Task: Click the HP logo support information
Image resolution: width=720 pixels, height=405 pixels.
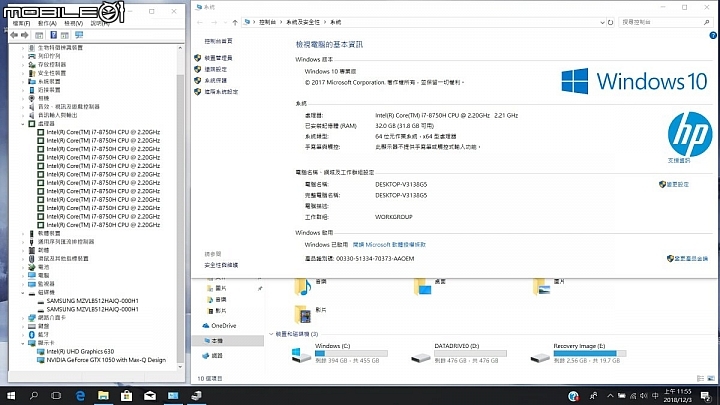Action: click(x=690, y=134)
